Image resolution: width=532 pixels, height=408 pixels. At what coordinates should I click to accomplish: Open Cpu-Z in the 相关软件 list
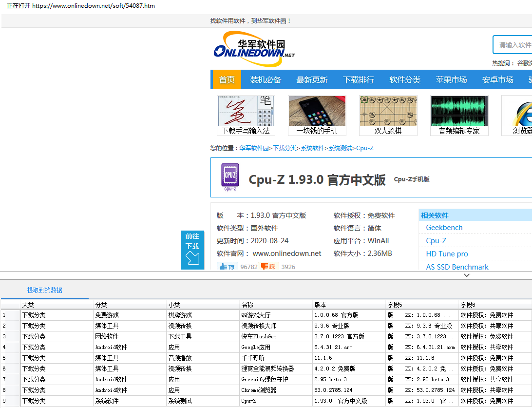pos(436,241)
